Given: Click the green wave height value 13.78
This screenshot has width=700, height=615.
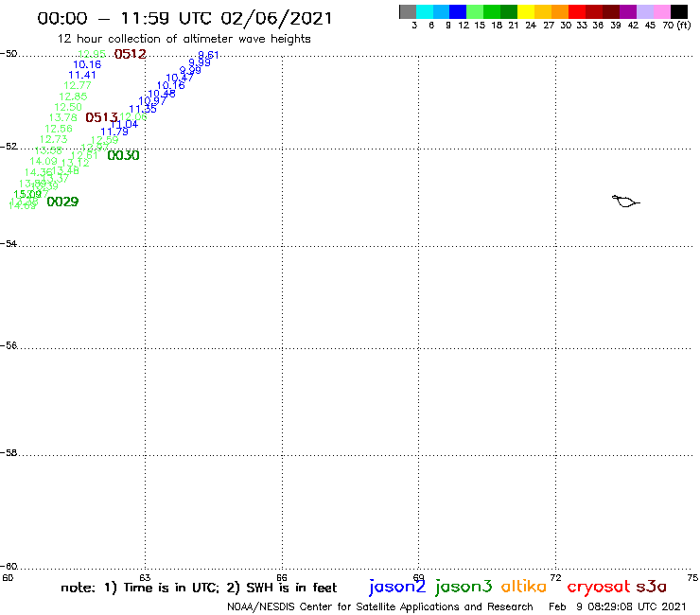Looking at the screenshot, I should pos(63,117).
